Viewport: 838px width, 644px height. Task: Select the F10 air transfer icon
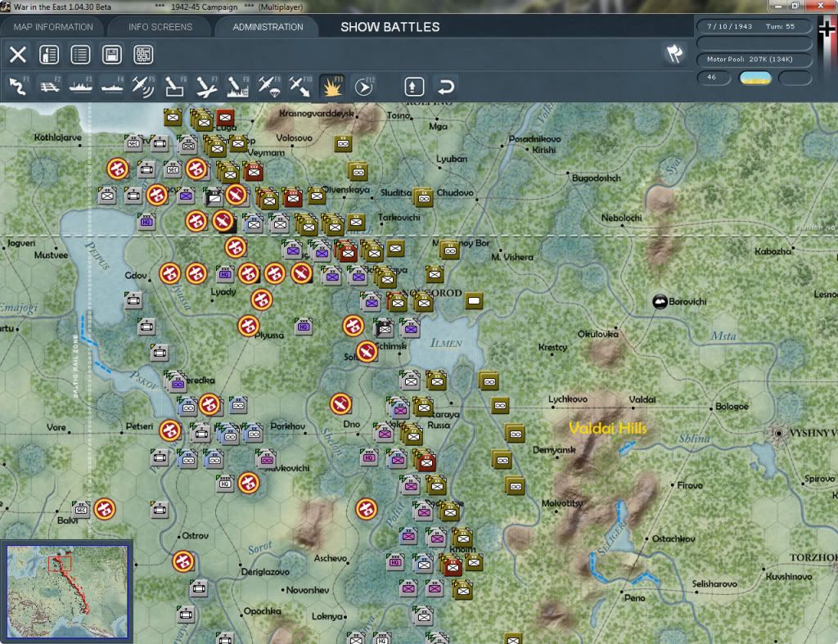point(300,87)
